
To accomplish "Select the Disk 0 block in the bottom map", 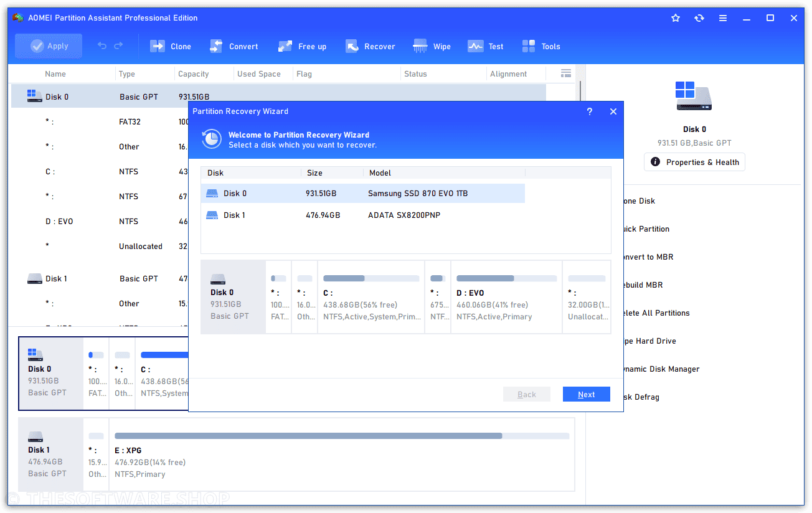I will pyautogui.click(x=51, y=374).
